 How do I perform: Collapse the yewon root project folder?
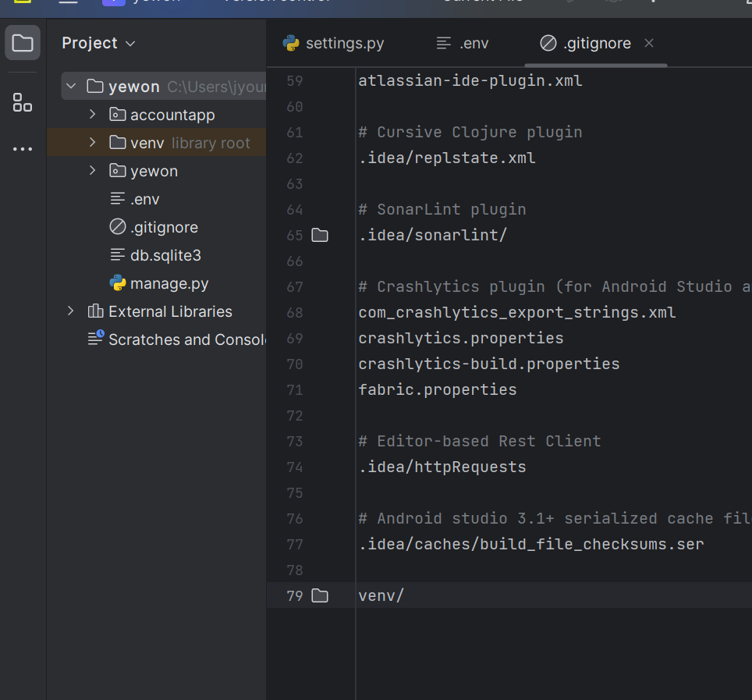72,87
